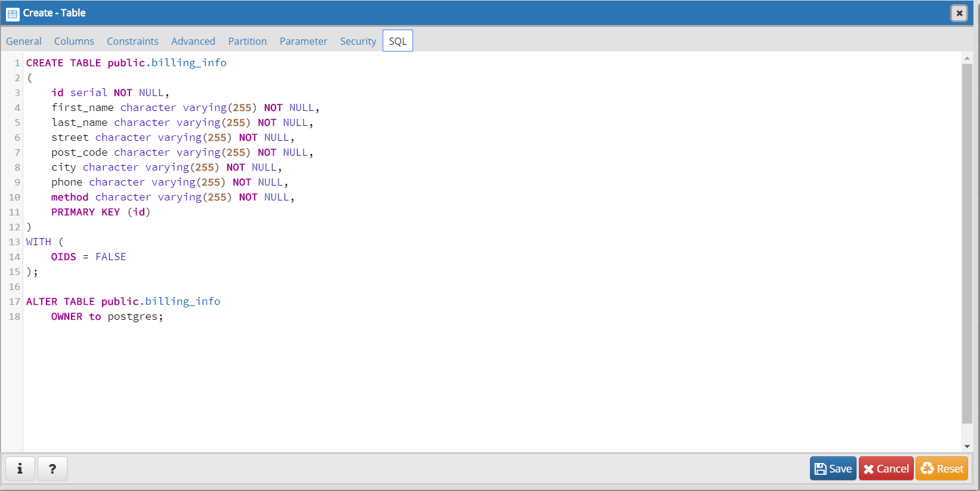The height and width of the screenshot is (491, 980).
Task: Click the method column definition line
Action: point(173,197)
